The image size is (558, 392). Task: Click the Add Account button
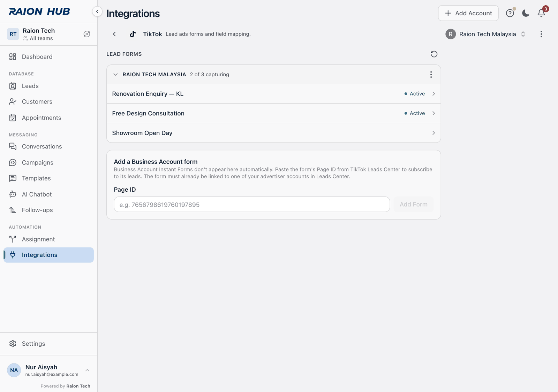[x=468, y=13]
